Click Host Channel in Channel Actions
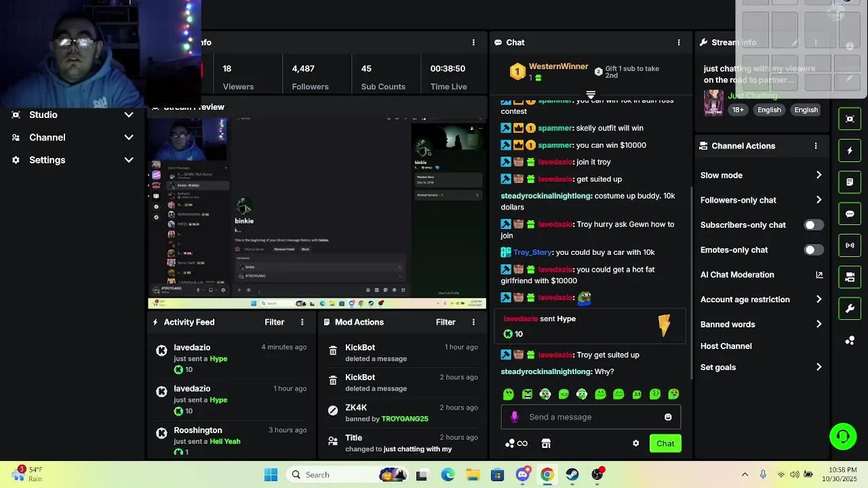 pos(726,346)
